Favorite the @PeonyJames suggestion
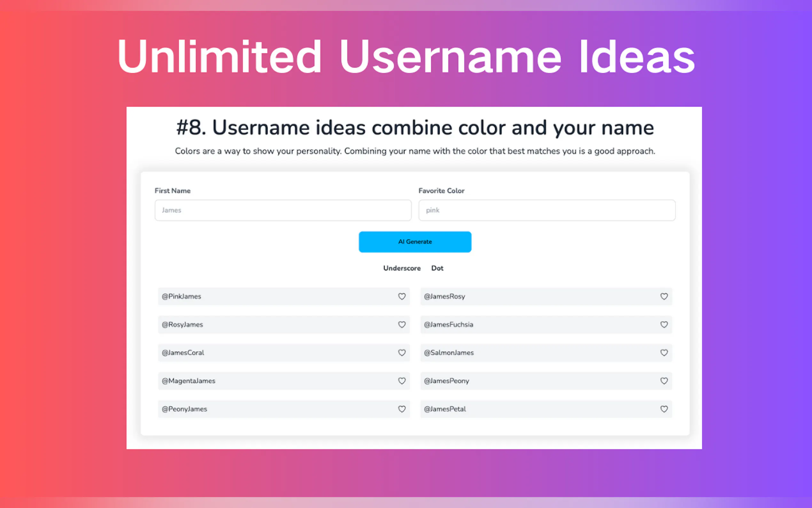The image size is (812, 508). point(402,409)
